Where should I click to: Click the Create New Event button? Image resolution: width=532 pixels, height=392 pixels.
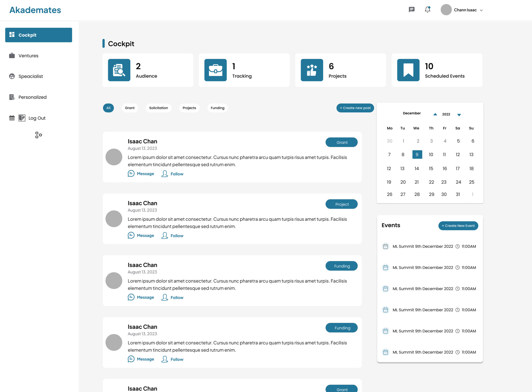458,226
